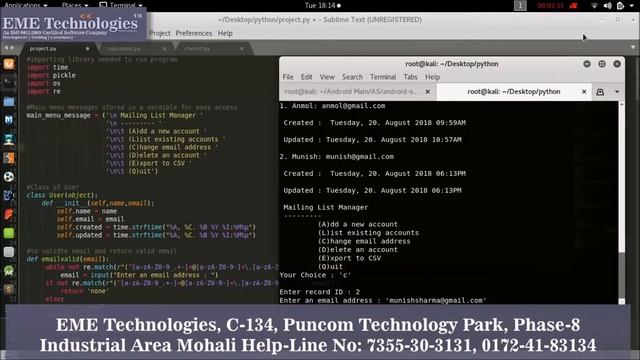Viewport: 640px width, 360px height.
Task: Open the terminal File menu
Action: [288, 77]
